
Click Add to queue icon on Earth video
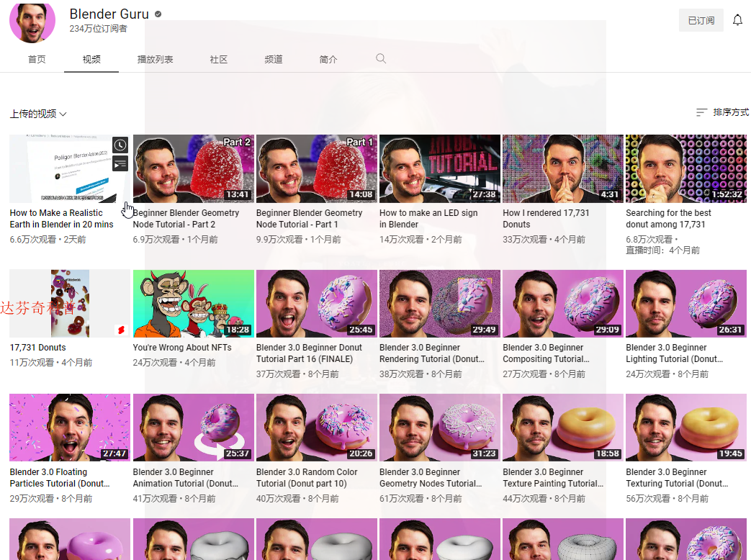pos(120,163)
